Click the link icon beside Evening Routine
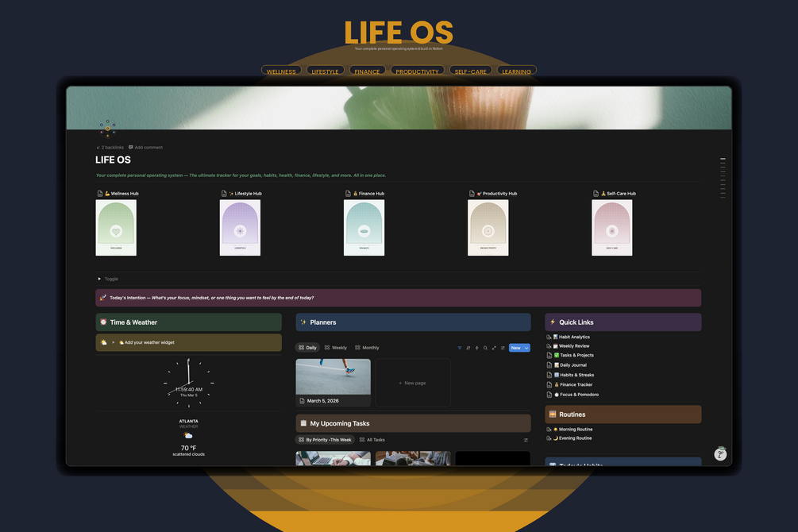 549,438
